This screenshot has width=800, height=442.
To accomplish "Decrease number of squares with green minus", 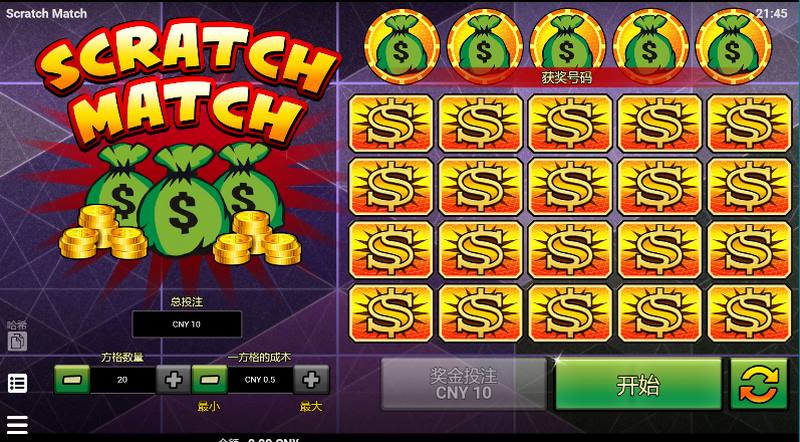I will click(x=72, y=380).
